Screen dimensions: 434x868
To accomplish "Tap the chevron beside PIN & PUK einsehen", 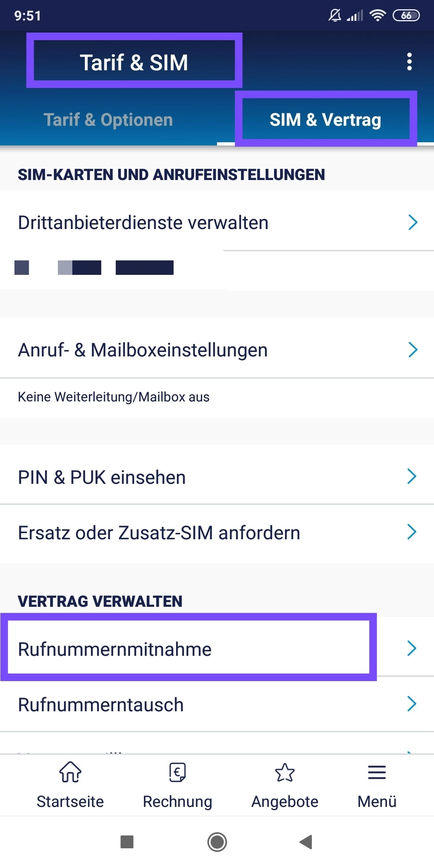I will click(x=411, y=477).
